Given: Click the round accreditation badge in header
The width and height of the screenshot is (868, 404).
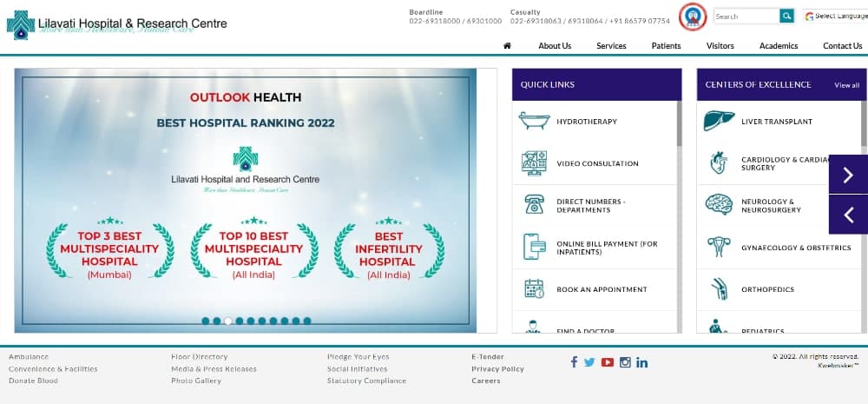Looking at the screenshot, I should 693,17.
